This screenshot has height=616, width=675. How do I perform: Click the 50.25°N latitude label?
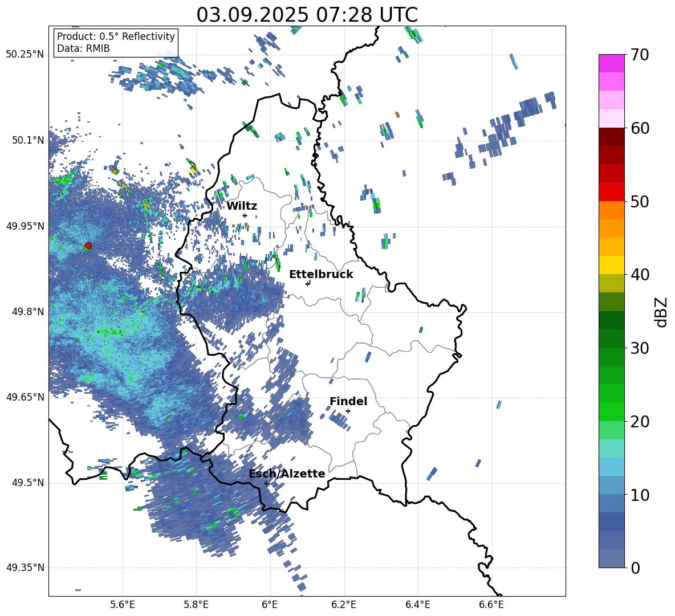(25, 55)
